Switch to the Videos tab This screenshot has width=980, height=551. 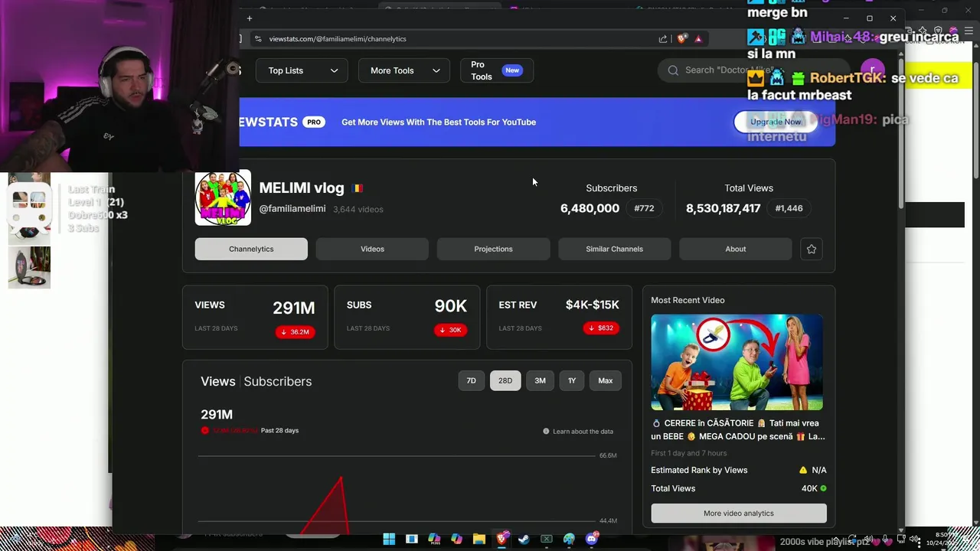pyautogui.click(x=372, y=249)
